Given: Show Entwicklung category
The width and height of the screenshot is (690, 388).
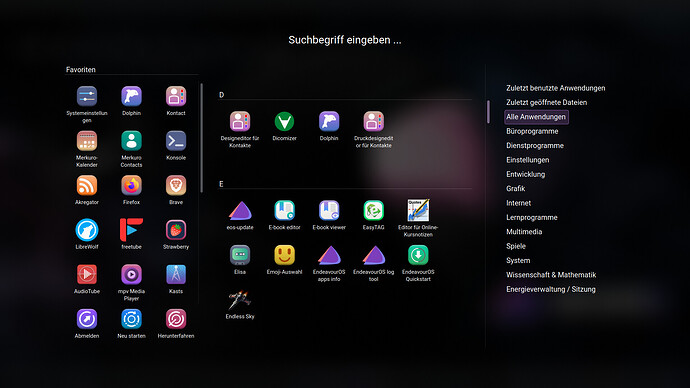Looking at the screenshot, I should pos(525,174).
